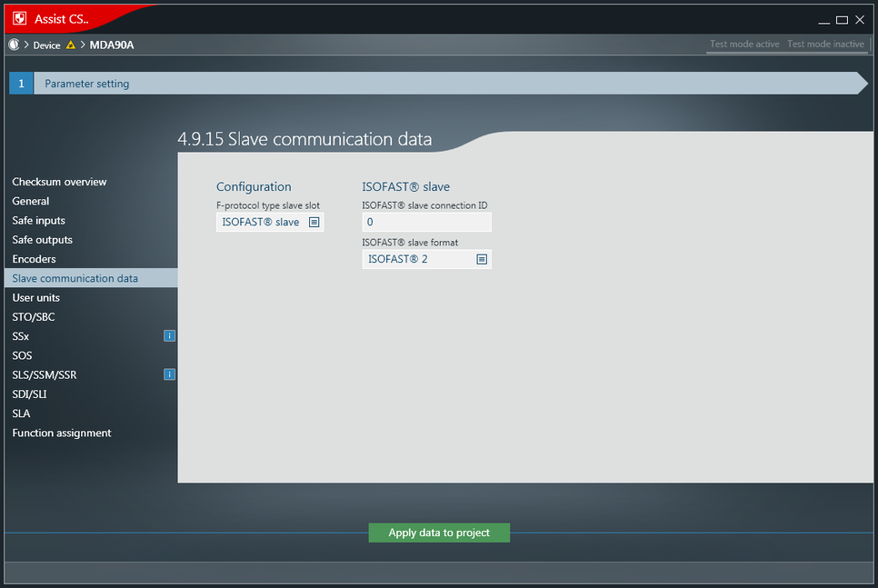
Task: Go to Safe inputs settings
Action: (x=39, y=221)
